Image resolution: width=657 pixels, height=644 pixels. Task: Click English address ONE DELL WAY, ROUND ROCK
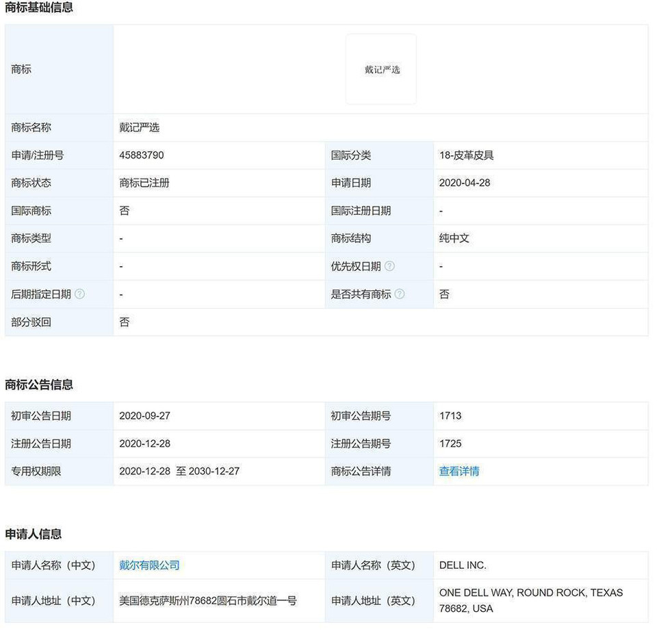531,601
